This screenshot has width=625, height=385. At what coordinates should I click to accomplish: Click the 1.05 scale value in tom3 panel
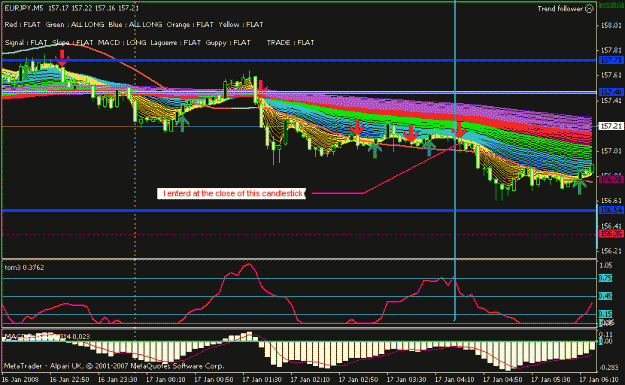[x=605, y=265]
